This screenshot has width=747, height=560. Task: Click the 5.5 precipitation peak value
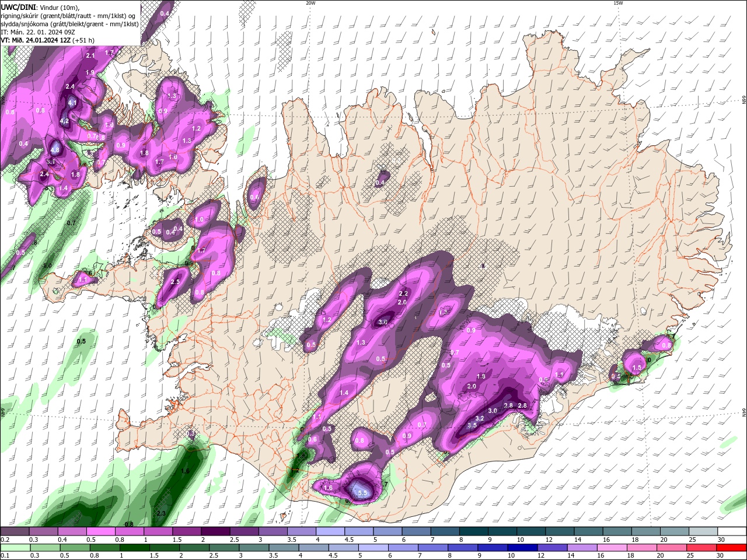coord(362,493)
